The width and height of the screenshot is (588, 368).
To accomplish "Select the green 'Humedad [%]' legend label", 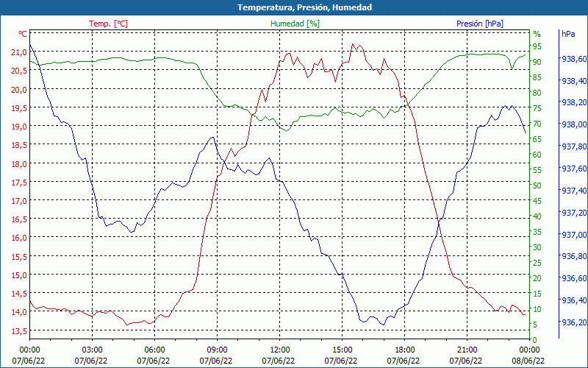I will [x=295, y=24].
